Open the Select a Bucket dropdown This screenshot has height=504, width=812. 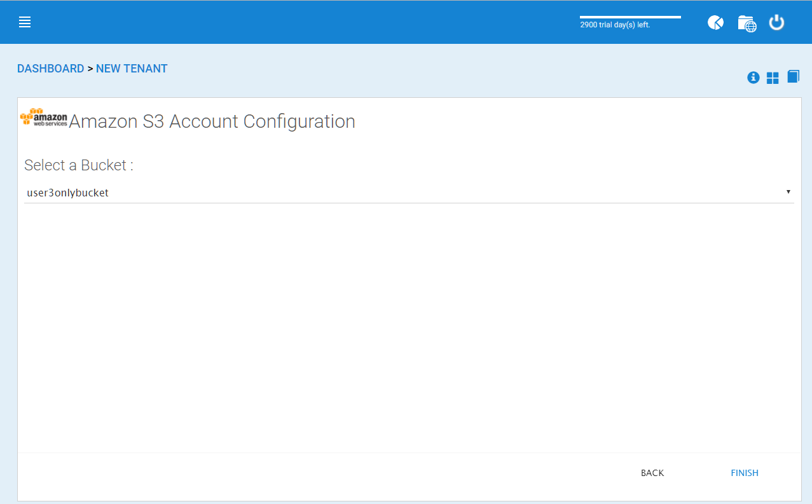click(409, 193)
